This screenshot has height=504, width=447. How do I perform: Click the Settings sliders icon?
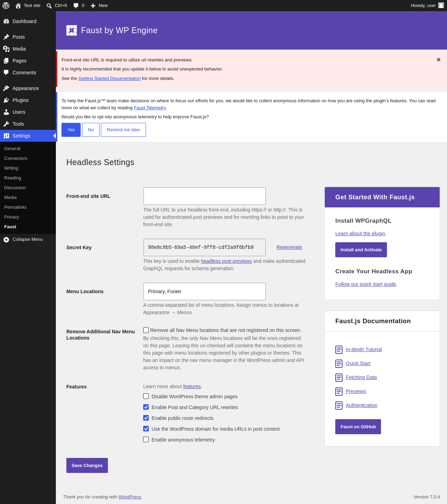pyautogui.click(x=6, y=136)
